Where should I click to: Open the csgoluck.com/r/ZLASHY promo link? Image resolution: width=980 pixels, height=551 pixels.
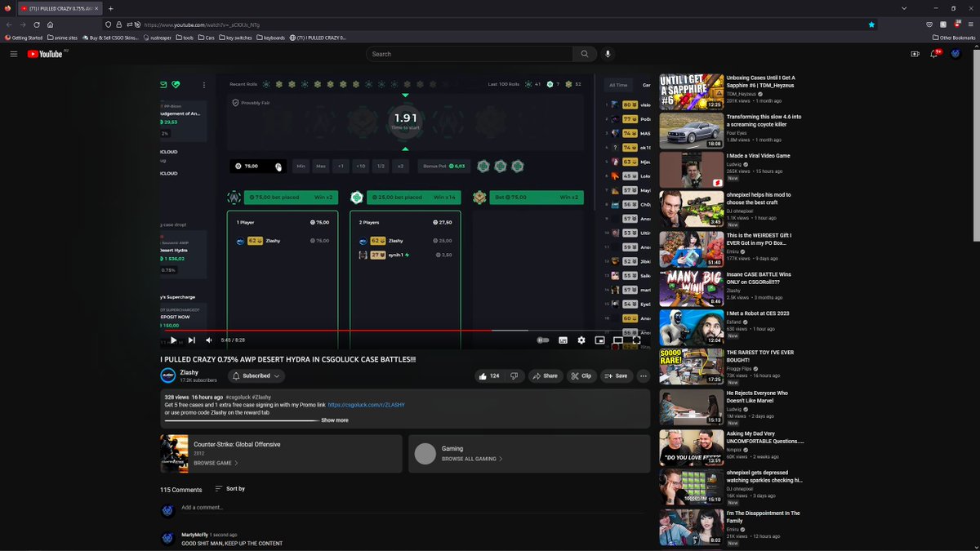[x=366, y=405]
